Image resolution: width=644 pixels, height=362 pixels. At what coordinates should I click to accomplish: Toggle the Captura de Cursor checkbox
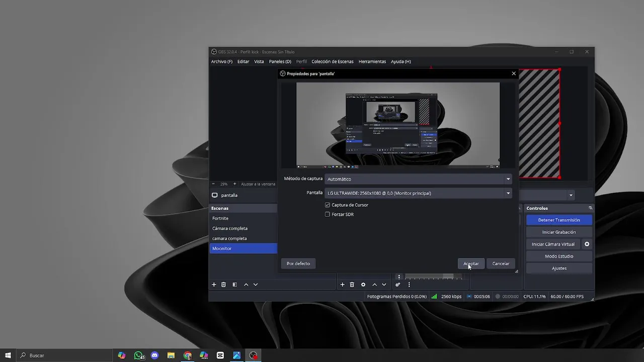click(328, 205)
